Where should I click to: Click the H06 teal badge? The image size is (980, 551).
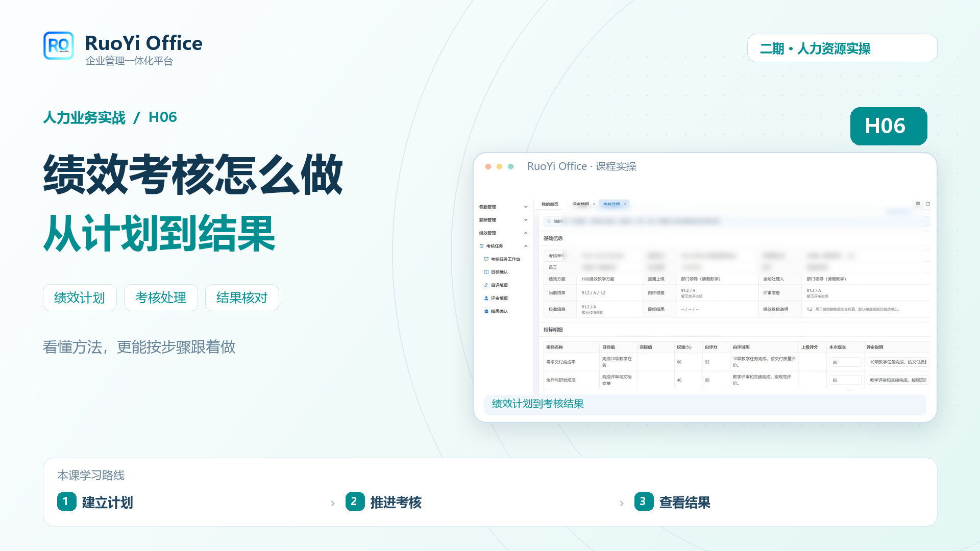click(889, 126)
